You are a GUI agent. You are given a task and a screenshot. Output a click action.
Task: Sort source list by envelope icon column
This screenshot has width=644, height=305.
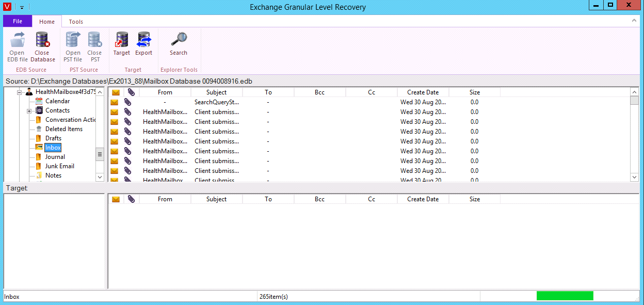click(116, 92)
